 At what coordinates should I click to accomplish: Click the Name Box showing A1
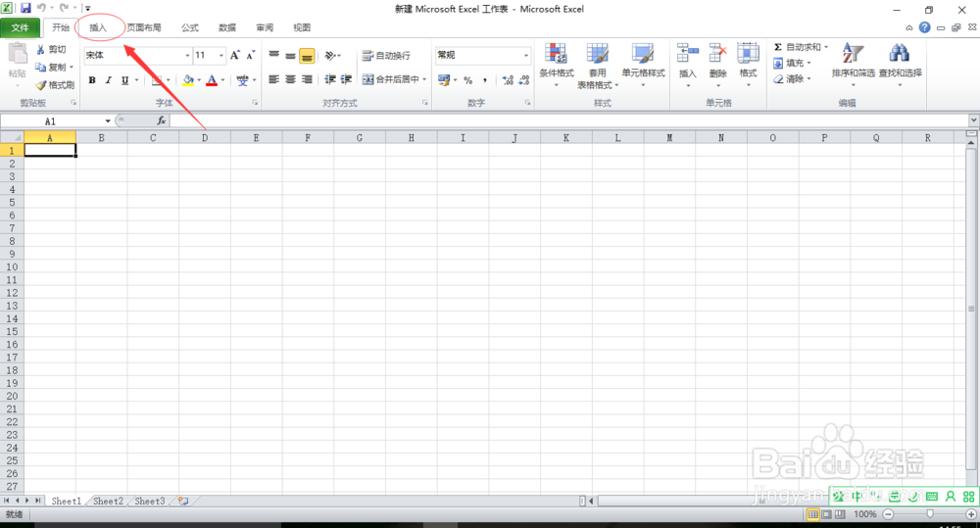pyautogui.click(x=53, y=121)
